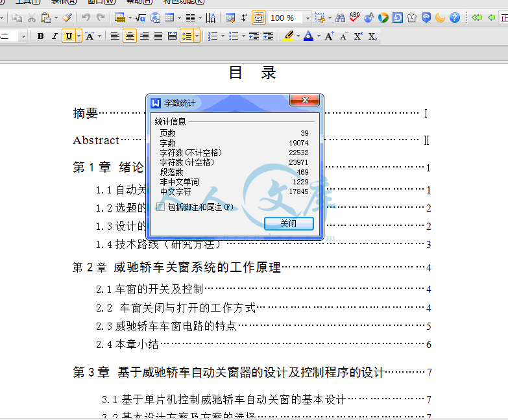Open the underline style dropdown arrow
The image size is (508, 420).
pyautogui.click(x=79, y=36)
